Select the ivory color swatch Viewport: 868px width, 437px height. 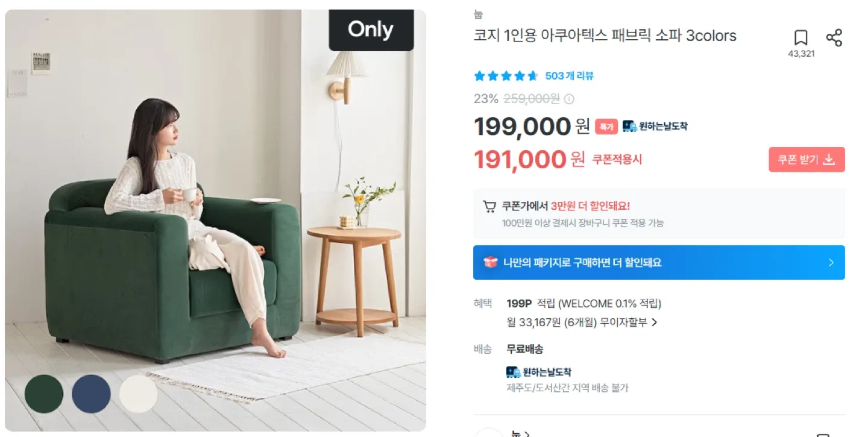138,394
